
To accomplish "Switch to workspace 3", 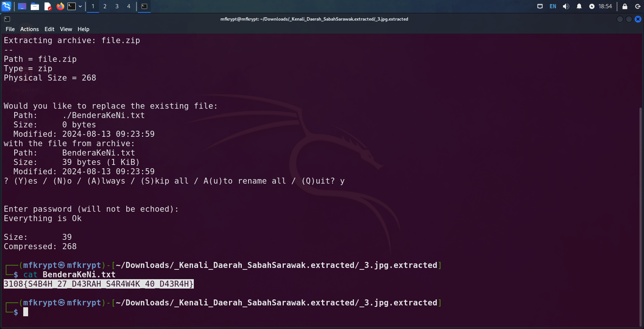I will pyautogui.click(x=117, y=6).
